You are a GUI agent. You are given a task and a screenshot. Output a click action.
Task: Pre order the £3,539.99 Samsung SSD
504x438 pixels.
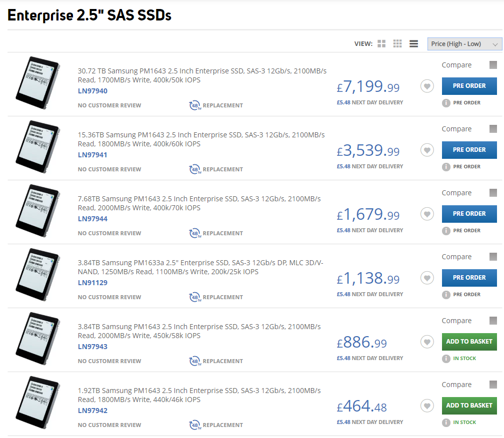click(469, 150)
